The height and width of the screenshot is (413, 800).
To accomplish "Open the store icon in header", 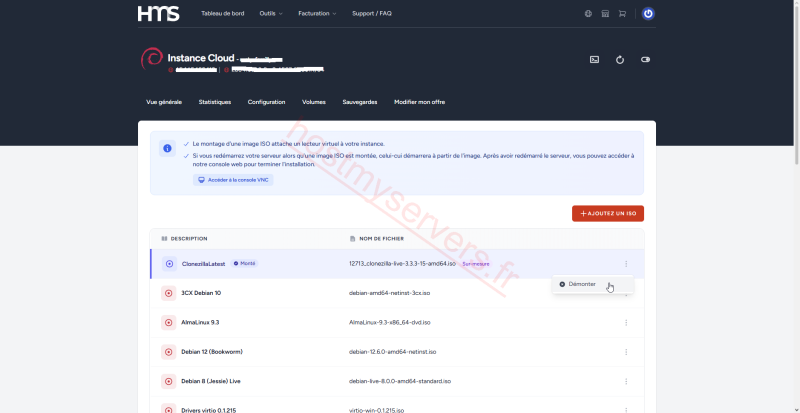I will coord(605,14).
